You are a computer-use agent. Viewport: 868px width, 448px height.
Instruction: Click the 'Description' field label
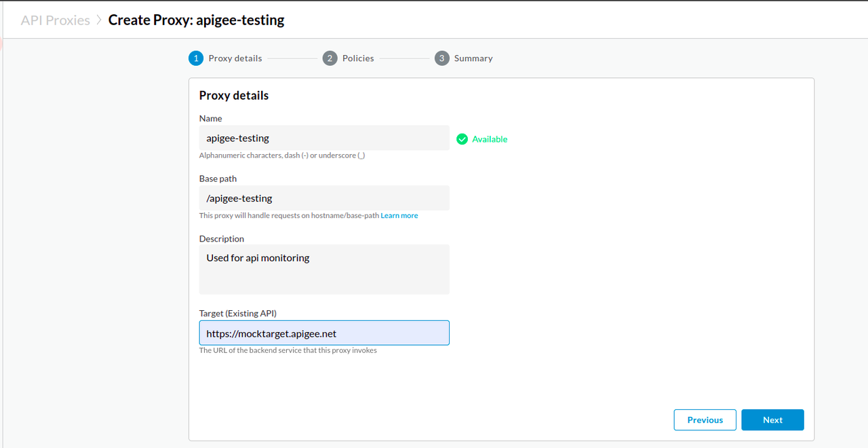pos(222,239)
